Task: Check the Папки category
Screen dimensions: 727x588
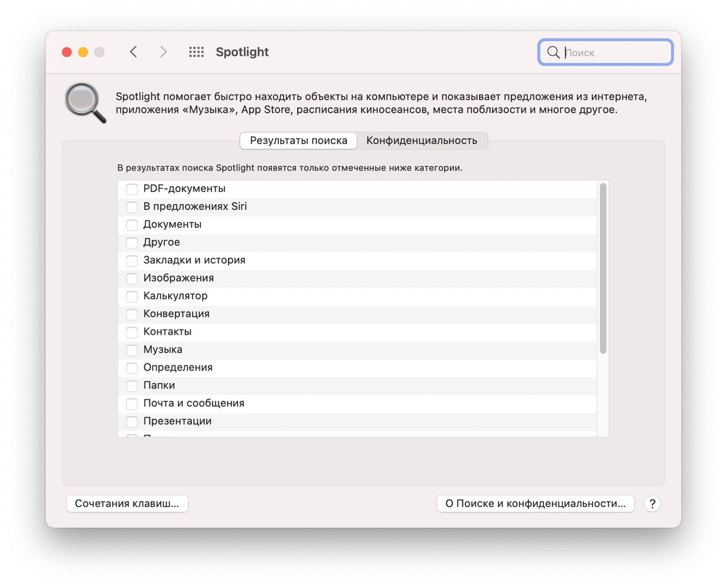Action: (132, 385)
